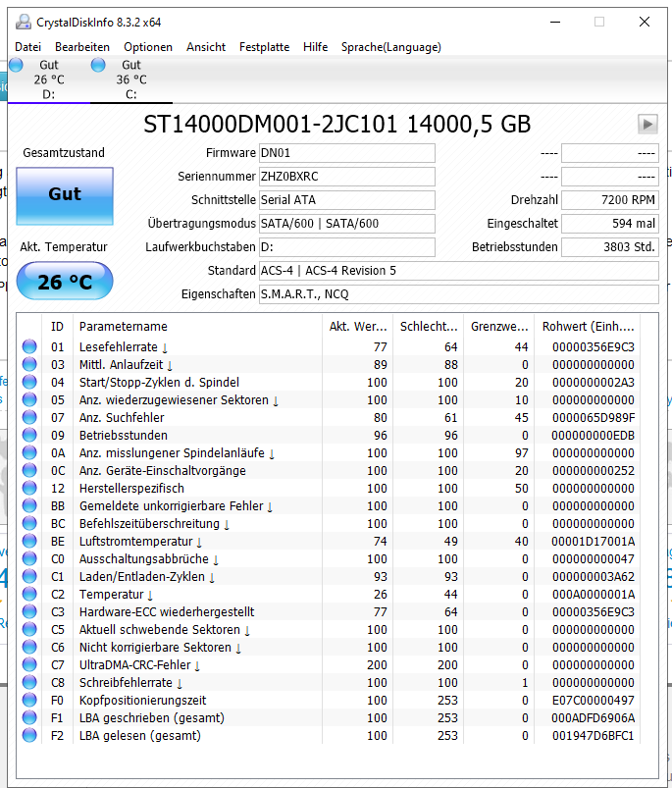
Task: Open the Sprache(Language) menu
Action: pyautogui.click(x=391, y=47)
